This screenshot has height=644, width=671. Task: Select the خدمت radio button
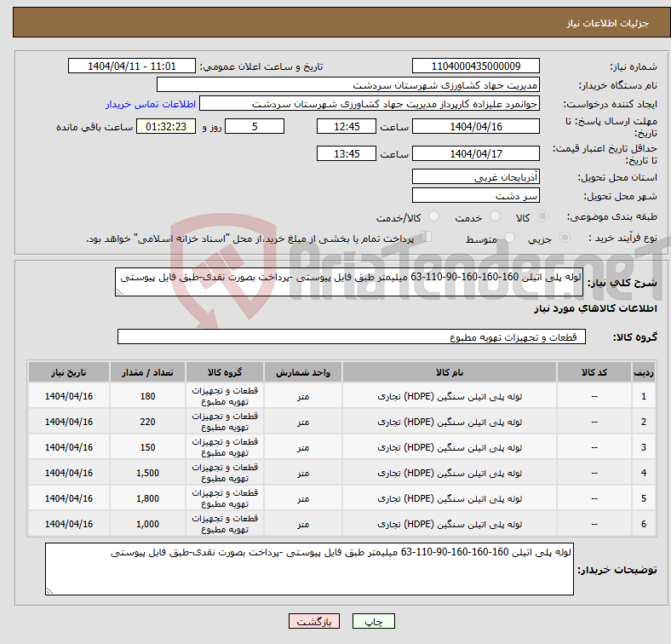[495, 216]
